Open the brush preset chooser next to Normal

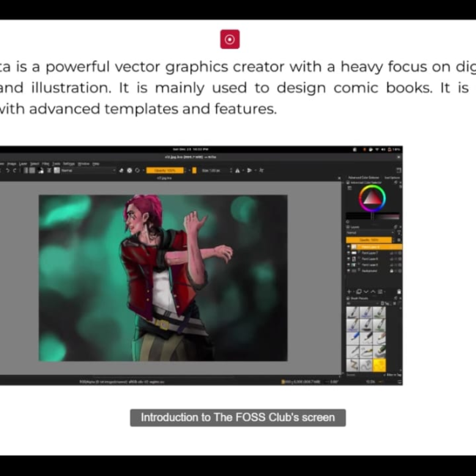tap(57, 171)
